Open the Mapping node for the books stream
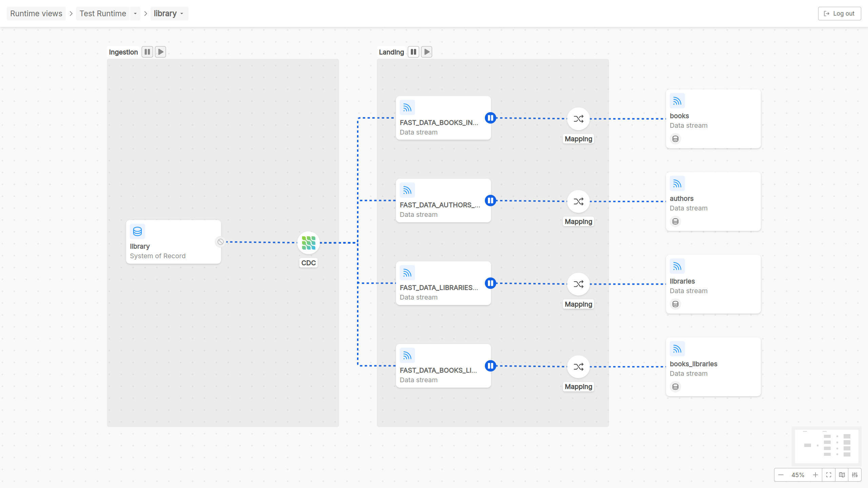The height and width of the screenshot is (488, 868). click(x=578, y=119)
